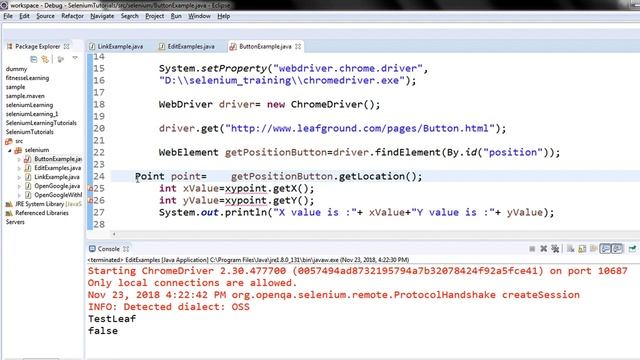
Task: Toggle Show Console on standard error change
Action: click(617, 249)
